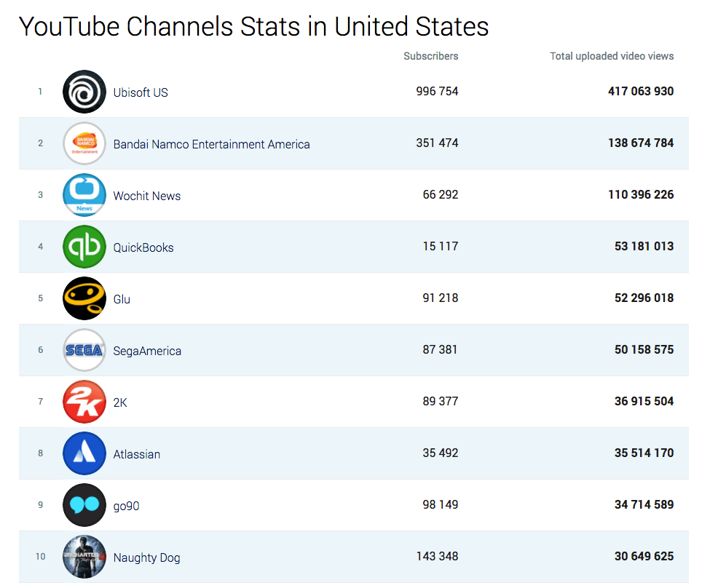Open the Atlassian channel name link
The height and width of the screenshot is (588, 710).
click(x=136, y=454)
